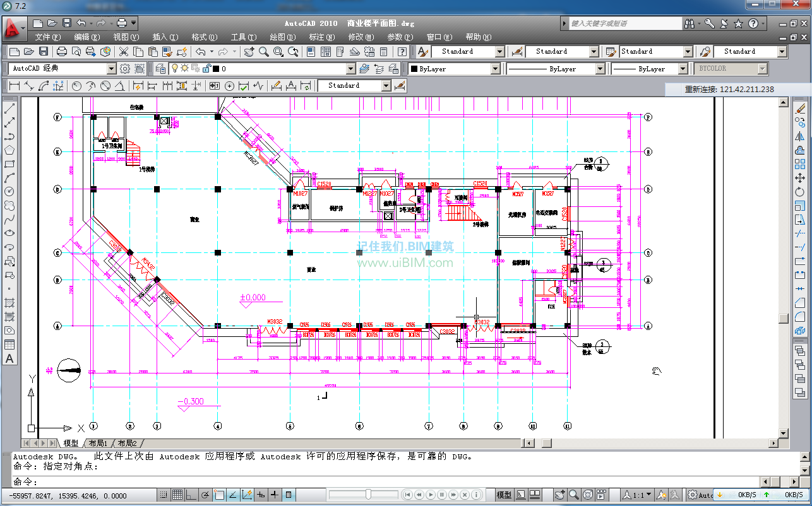The width and height of the screenshot is (812, 506).
Task: Click the 模型 button in status bar
Action: coord(504,495)
